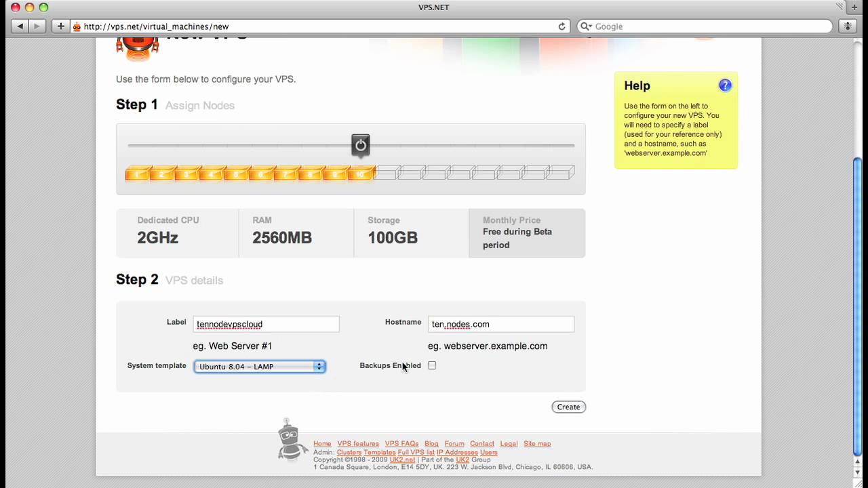The image size is (868, 488).
Task: Open the Blog footer link
Action: (431, 443)
